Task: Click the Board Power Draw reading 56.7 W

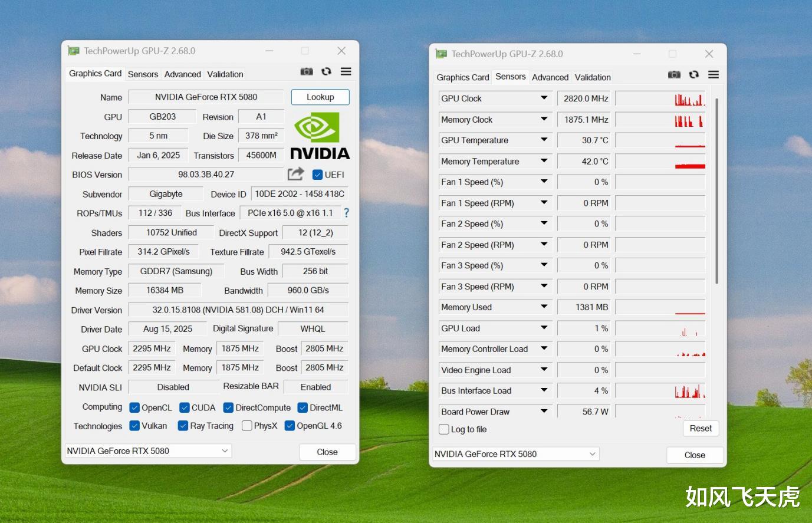Action: 584,412
